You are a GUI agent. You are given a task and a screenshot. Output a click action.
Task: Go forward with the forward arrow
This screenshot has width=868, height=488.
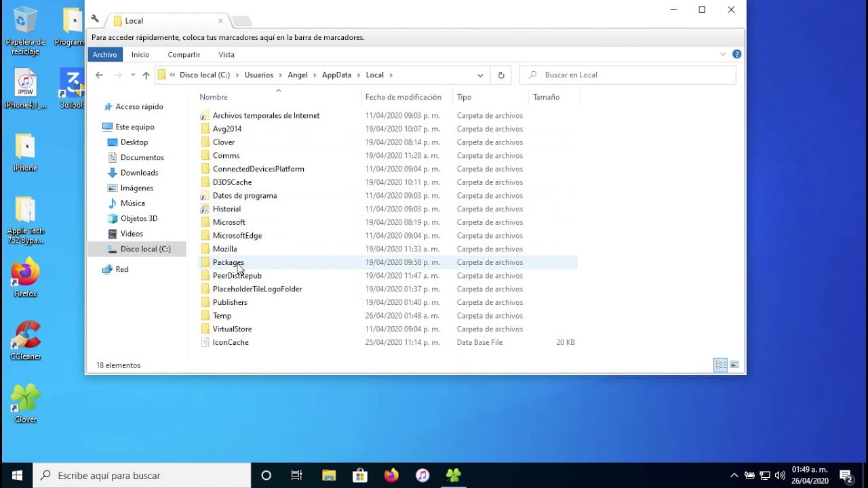pyautogui.click(x=118, y=75)
